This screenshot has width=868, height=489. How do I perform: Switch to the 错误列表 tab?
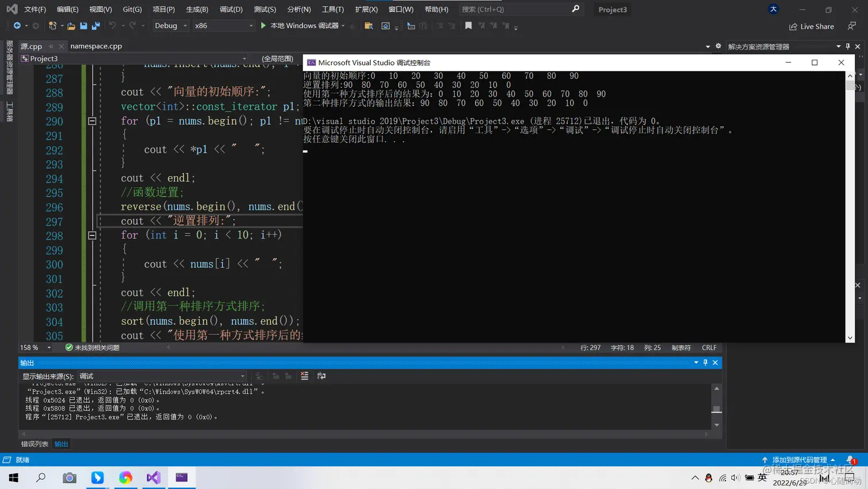(x=34, y=444)
